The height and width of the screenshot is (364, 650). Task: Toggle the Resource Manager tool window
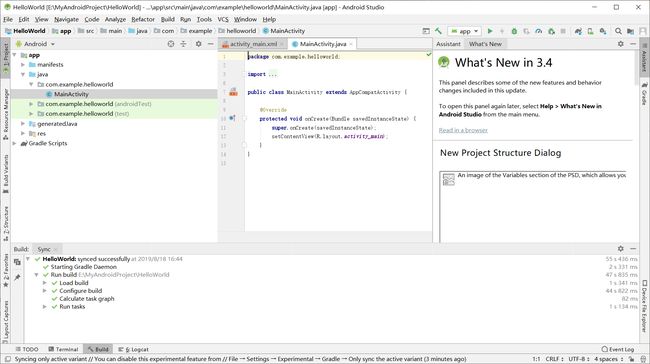click(5, 113)
